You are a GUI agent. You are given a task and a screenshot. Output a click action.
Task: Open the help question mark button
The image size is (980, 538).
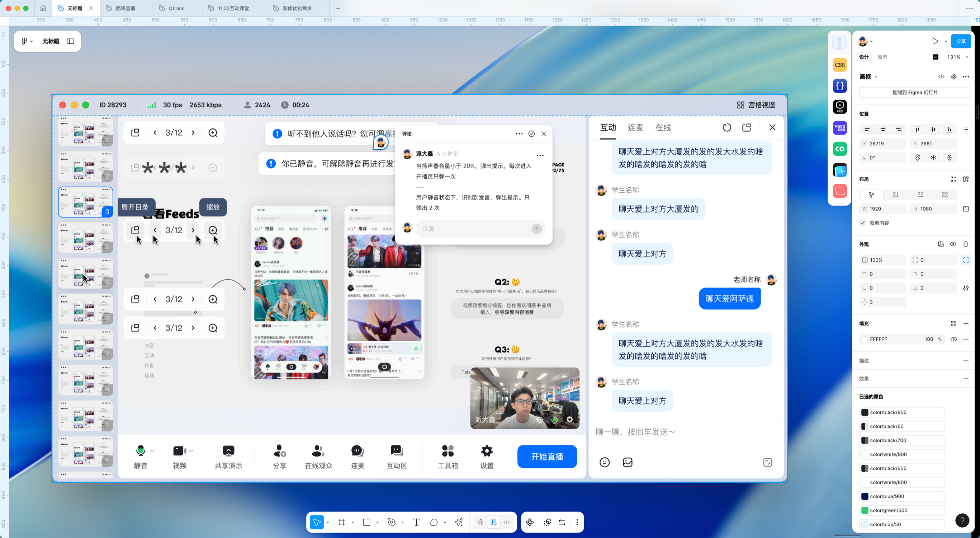tap(962, 520)
